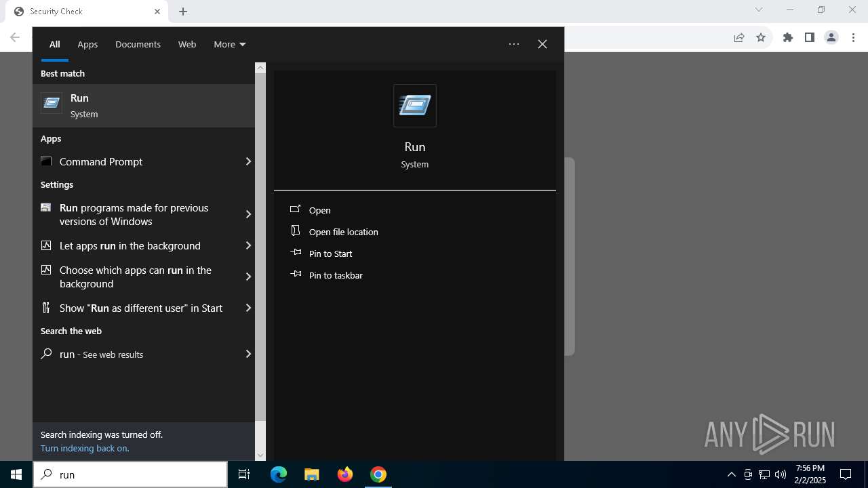Open the More filters dropdown
Screen dimensions: 868x488
(x=230, y=44)
